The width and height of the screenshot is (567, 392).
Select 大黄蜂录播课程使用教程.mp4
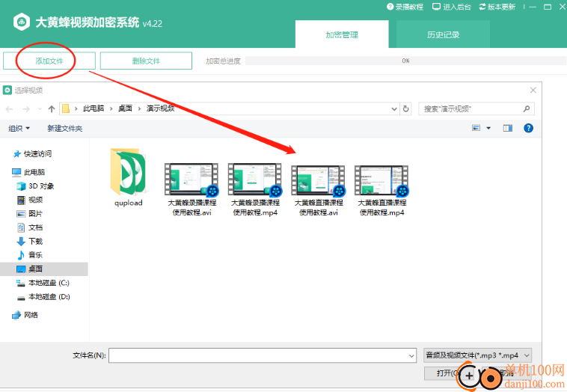(x=255, y=189)
